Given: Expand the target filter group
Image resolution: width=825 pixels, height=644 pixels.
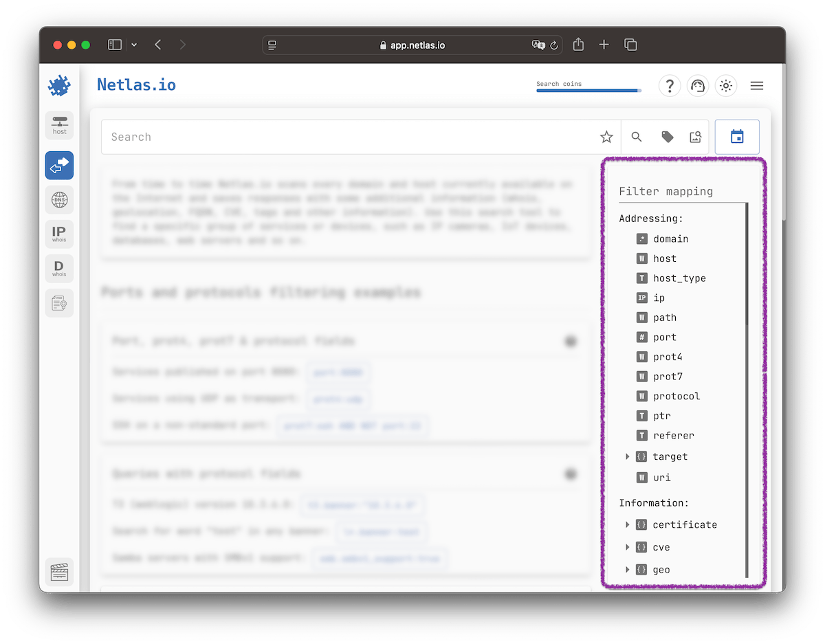Looking at the screenshot, I should 627,456.
